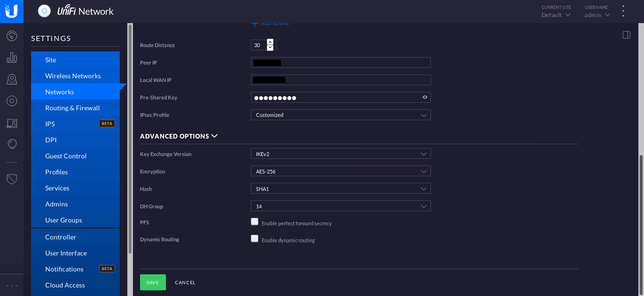The image size is (644, 296).
Task: Toggle the properties panel icon at right
Action: tap(627, 35)
